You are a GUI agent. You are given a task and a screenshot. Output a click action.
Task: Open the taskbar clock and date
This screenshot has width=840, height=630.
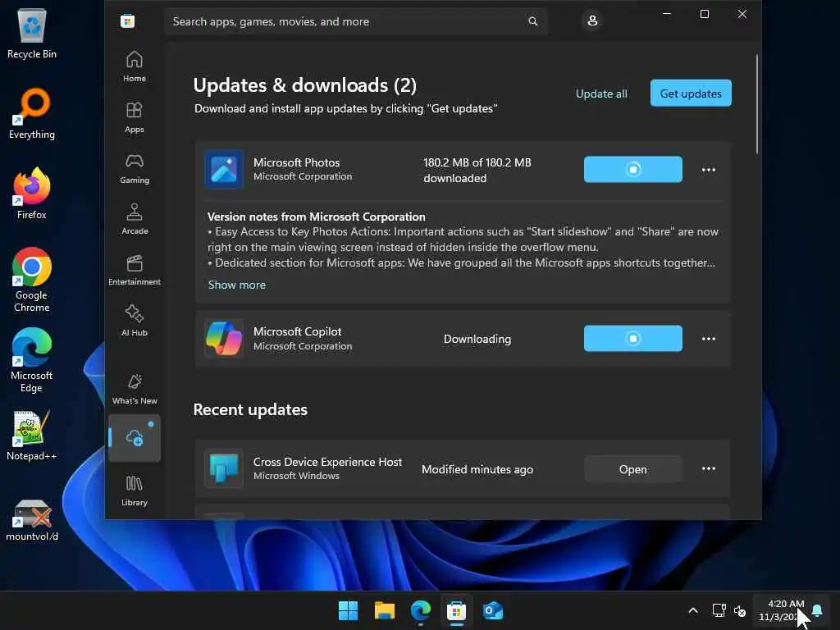782,610
